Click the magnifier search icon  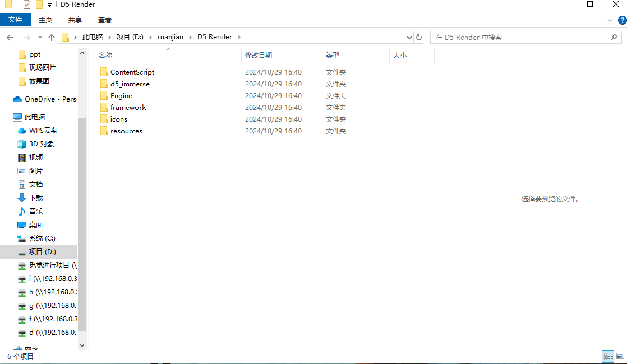[614, 37]
